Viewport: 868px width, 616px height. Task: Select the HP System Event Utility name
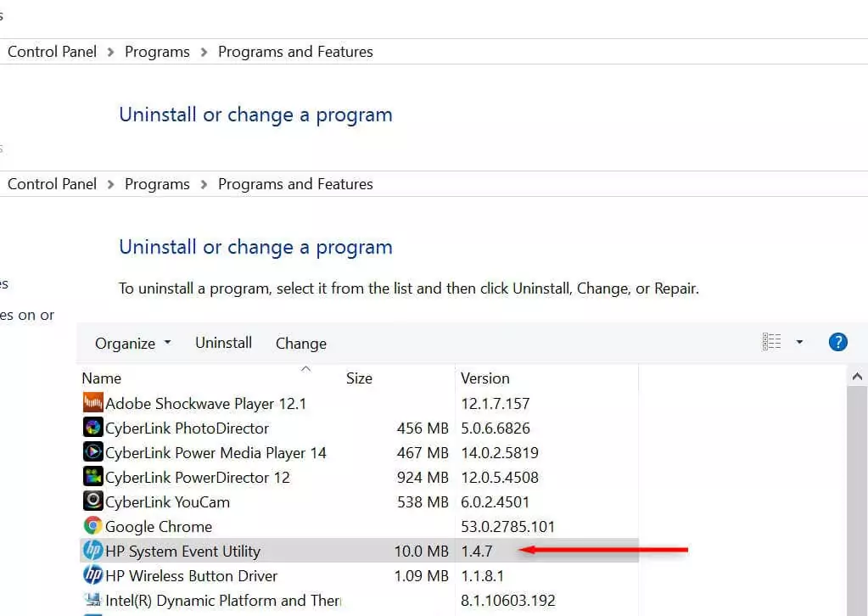182,552
